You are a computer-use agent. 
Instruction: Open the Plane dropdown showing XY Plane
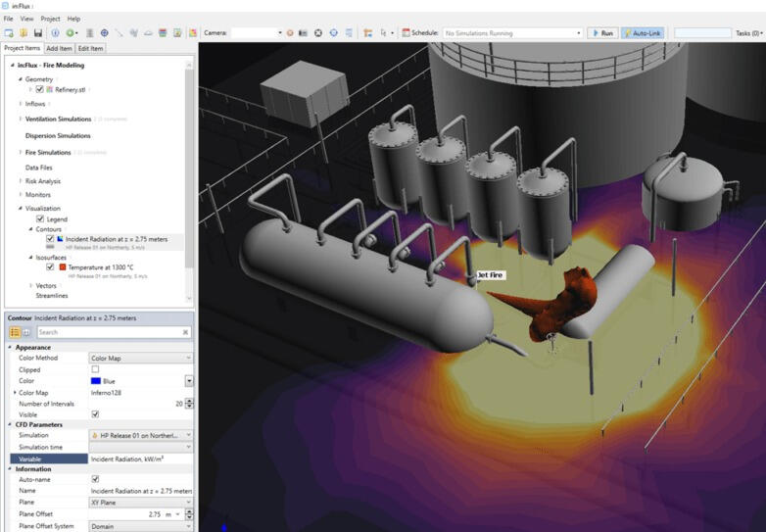[141, 502]
